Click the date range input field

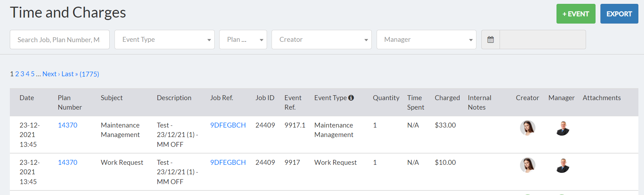coord(543,39)
